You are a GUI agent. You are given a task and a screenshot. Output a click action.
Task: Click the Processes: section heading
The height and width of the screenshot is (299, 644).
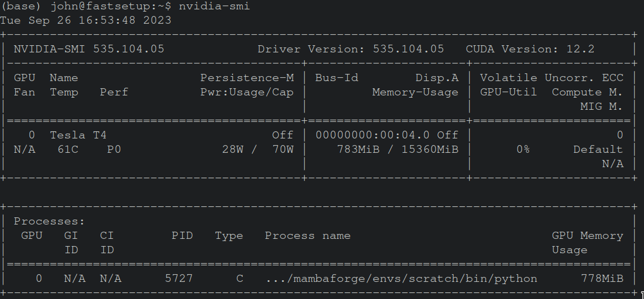(49, 221)
